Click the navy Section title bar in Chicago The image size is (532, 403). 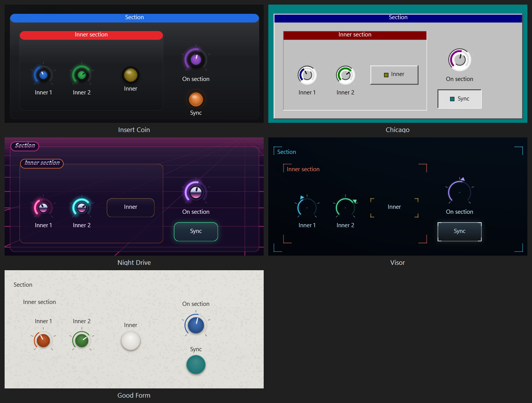point(398,18)
